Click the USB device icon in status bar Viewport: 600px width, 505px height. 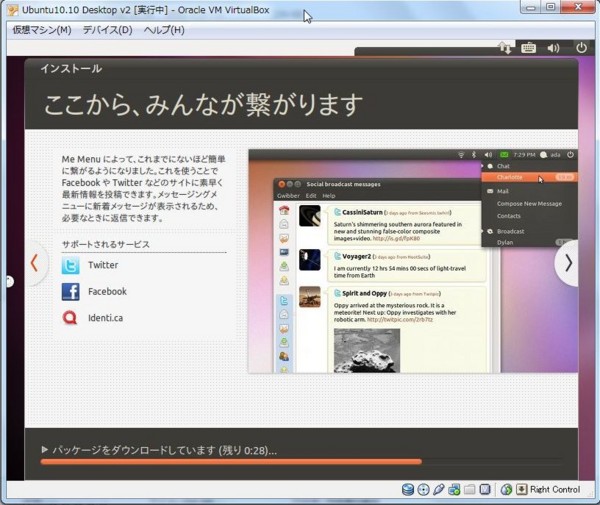click(x=439, y=490)
